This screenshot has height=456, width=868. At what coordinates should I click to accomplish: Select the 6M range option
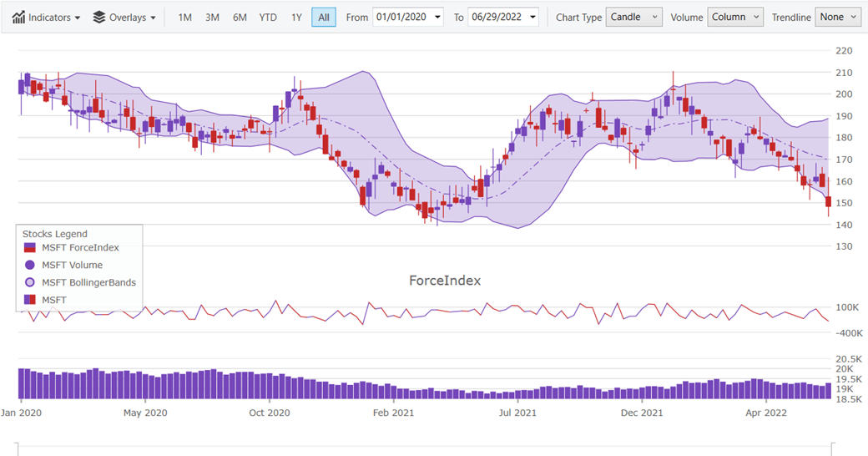coord(240,18)
